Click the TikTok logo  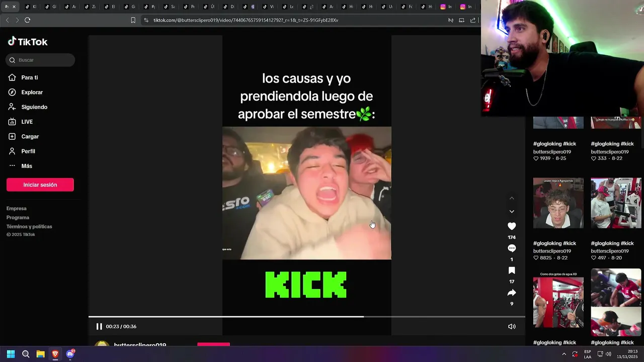(x=28, y=42)
